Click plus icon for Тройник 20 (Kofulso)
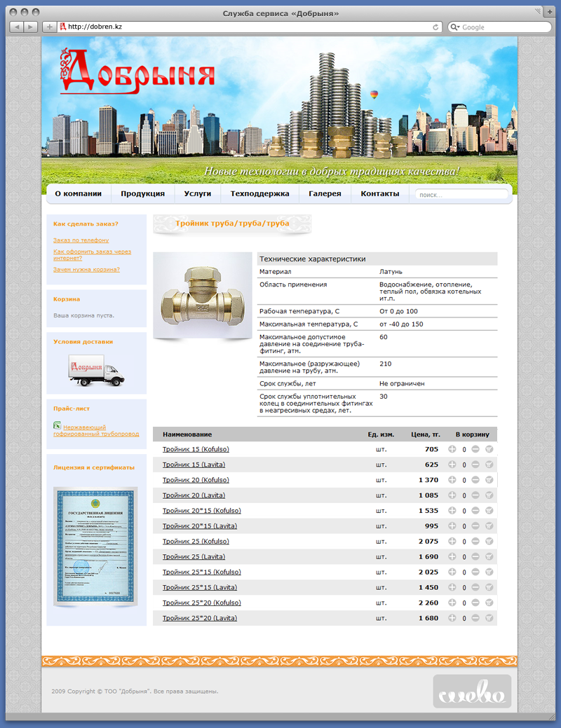 452,479
